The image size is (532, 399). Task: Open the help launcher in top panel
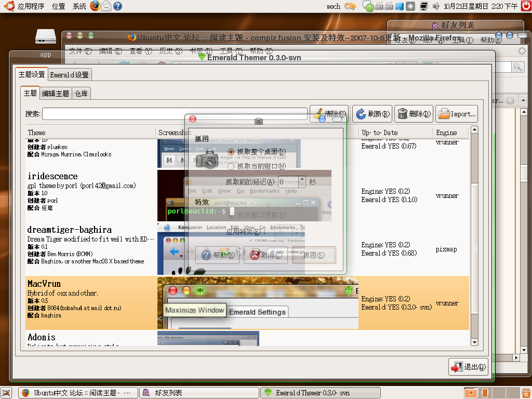click(x=117, y=6)
